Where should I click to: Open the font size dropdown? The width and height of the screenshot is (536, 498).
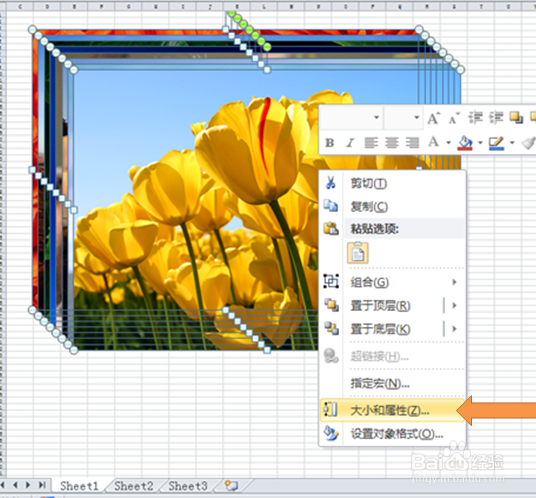416,118
